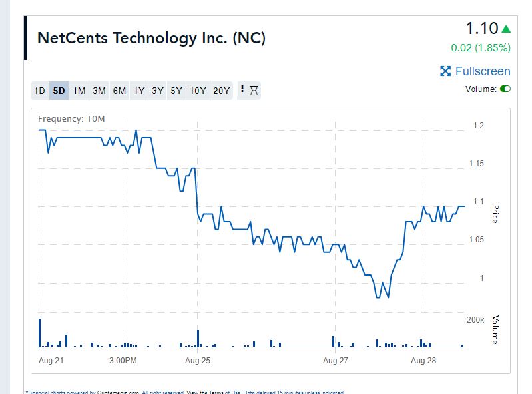The image size is (532, 394).
Task: Select the 5D time range
Action: pyautogui.click(x=59, y=91)
